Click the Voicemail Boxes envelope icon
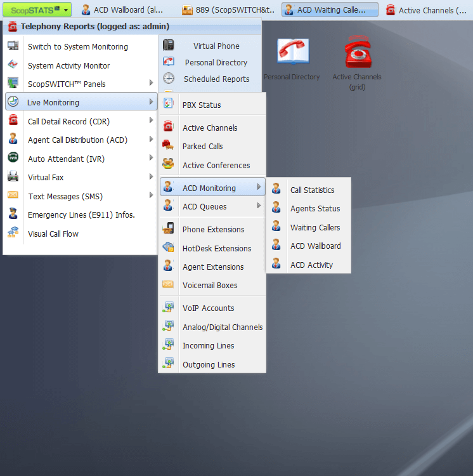 click(168, 285)
